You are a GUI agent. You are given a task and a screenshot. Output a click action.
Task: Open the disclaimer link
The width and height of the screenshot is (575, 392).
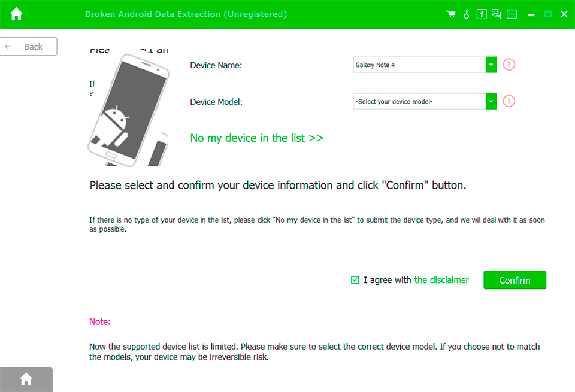click(441, 279)
